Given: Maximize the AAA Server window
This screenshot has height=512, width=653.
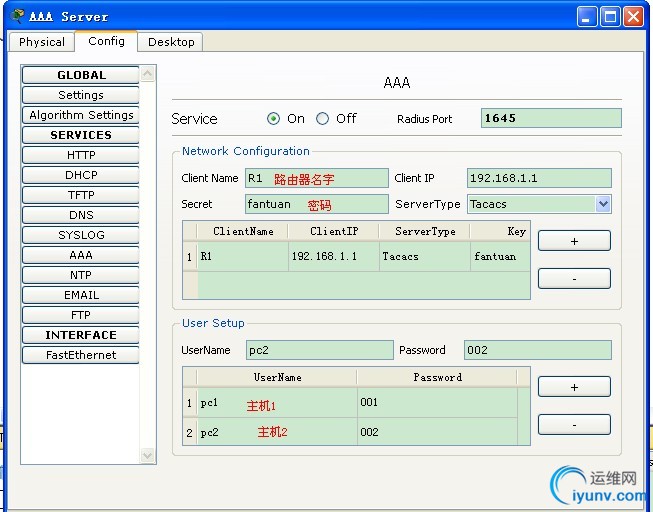Looking at the screenshot, I should pyautogui.click(x=610, y=17).
